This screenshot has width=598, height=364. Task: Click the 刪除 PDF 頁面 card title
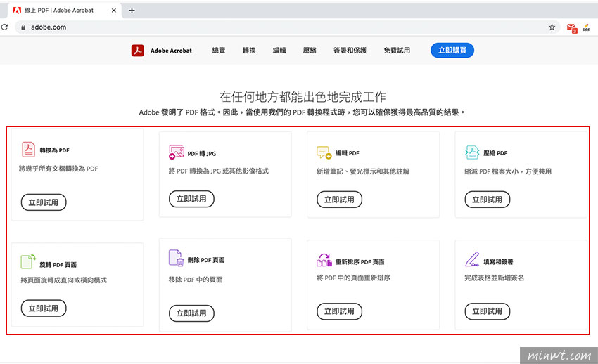tap(206, 260)
